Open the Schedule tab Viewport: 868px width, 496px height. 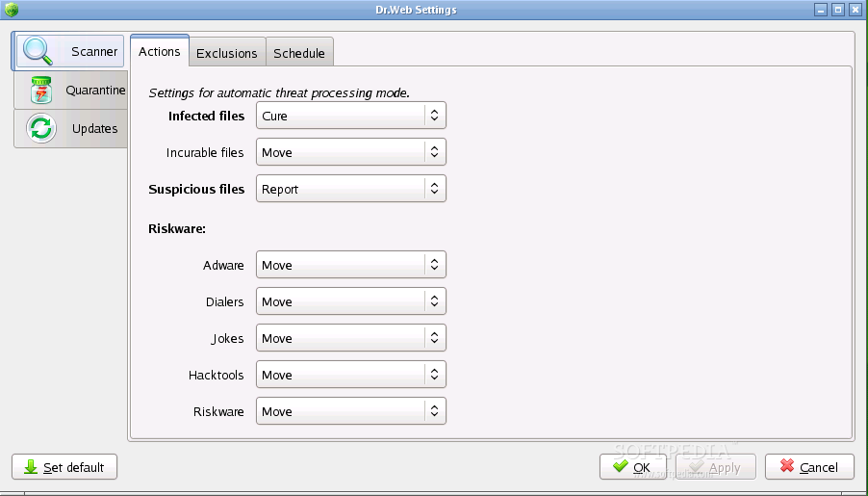[299, 53]
